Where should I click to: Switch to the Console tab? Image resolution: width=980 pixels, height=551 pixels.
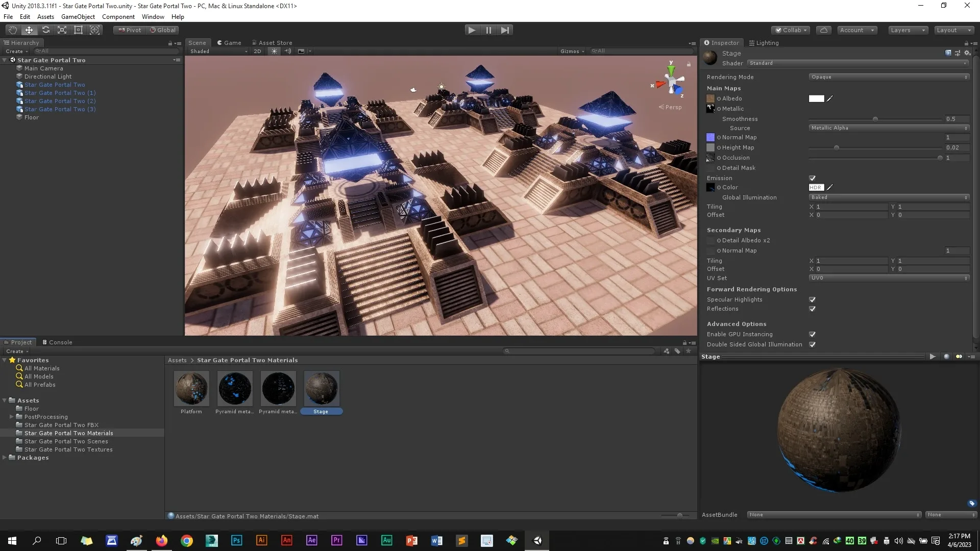tap(57, 342)
